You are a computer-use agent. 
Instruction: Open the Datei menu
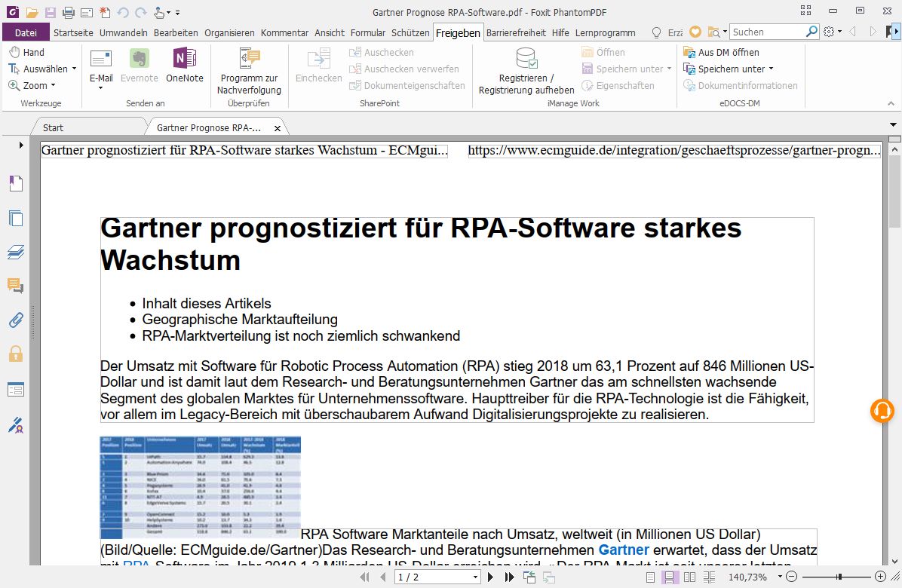pos(26,32)
